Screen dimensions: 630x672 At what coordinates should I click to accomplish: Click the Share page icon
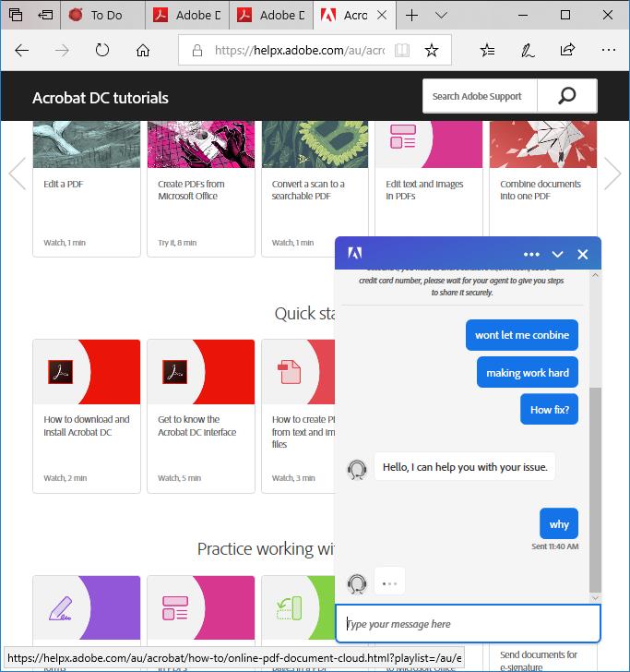point(567,51)
